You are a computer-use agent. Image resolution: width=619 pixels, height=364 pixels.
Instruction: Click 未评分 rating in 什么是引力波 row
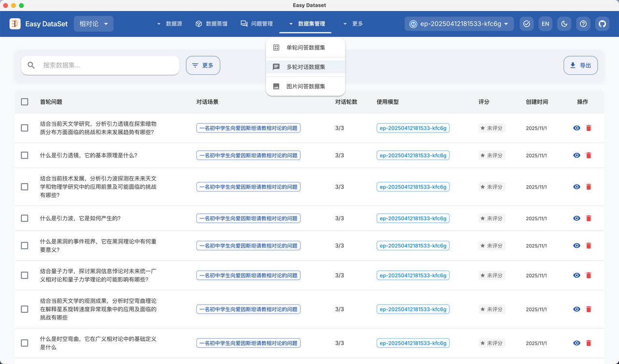coord(492,218)
